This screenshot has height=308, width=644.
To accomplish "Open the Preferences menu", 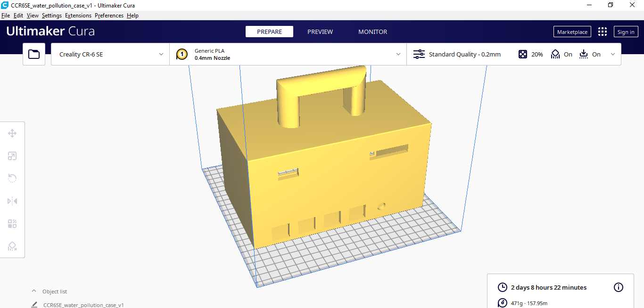I will click(109, 16).
